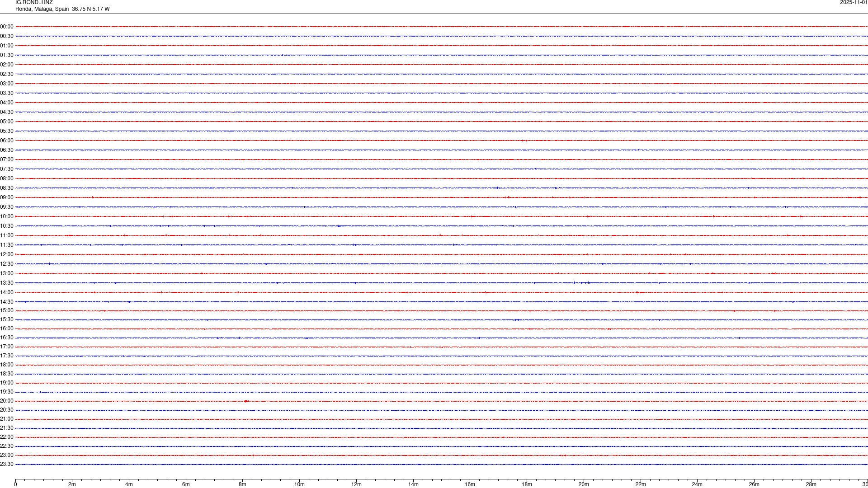Screen dimensions: 868x488
Task: Click the 16:30 row time label
Action: [7, 338]
